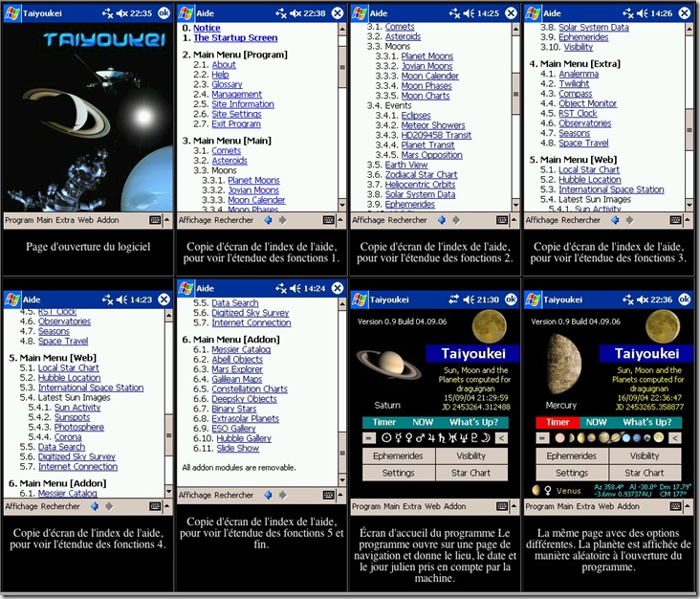This screenshot has height=599, width=700.
Task: Expand the input method arrow in the 14:26 Aide window
Action: [x=688, y=220]
